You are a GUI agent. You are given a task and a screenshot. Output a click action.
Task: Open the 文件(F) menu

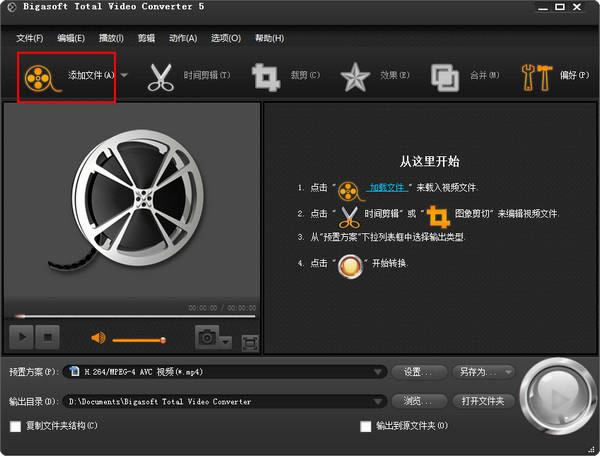click(29, 38)
